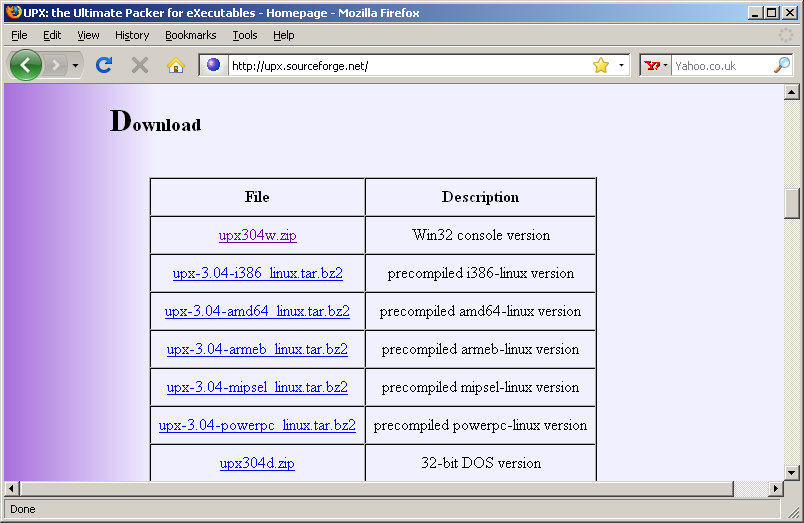804x523 pixels.
Task: Click the upx304d.zip DOS link
Action: 257,464
